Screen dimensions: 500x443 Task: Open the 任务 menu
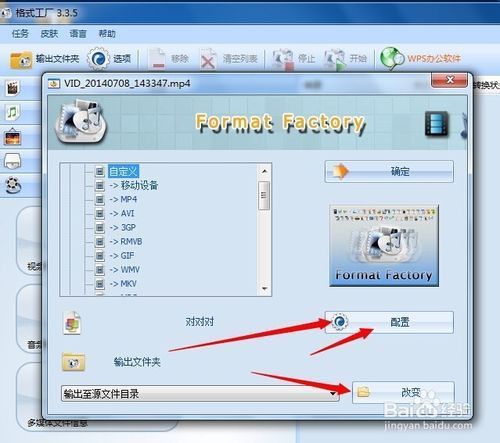point(20,33)
